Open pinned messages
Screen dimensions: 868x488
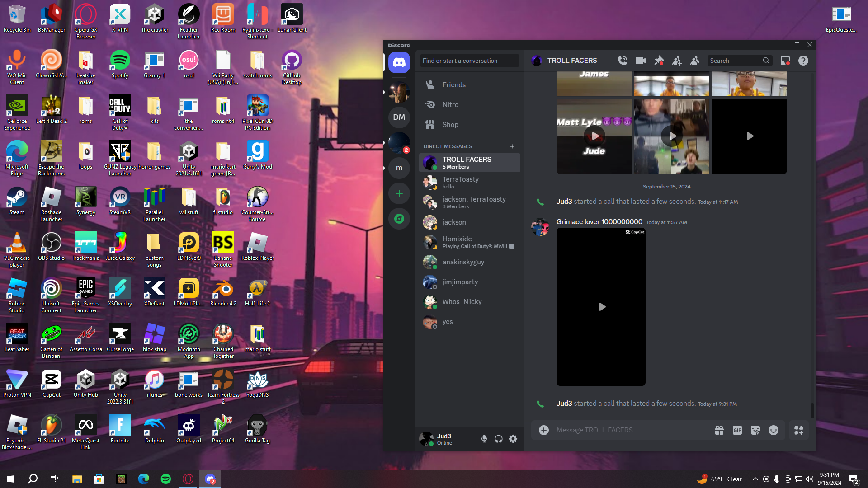659,61
